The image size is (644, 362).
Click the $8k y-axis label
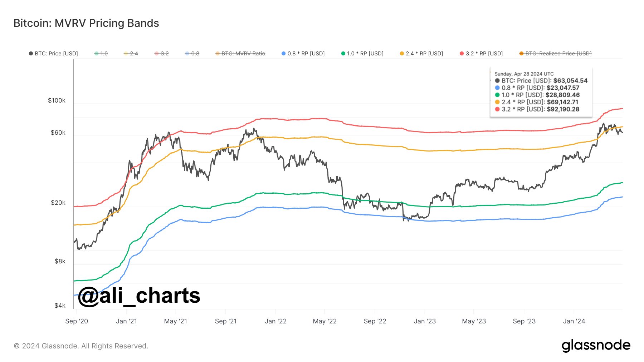[60, 261]
